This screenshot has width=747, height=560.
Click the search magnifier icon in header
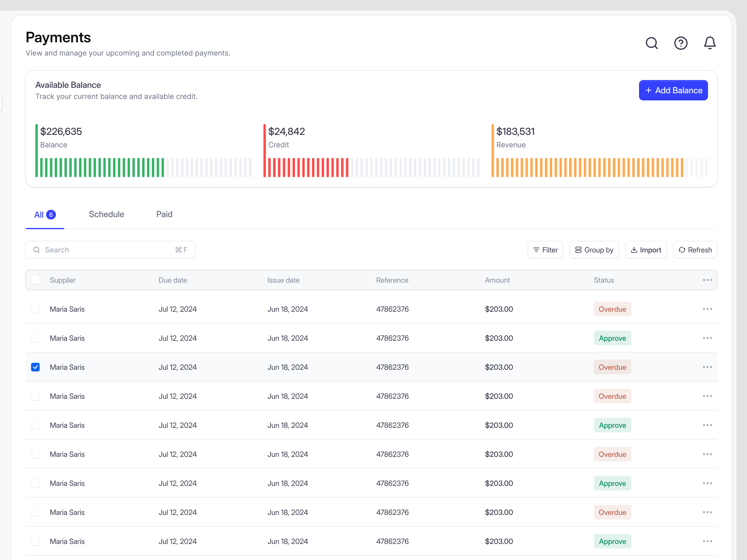(651, 43)
